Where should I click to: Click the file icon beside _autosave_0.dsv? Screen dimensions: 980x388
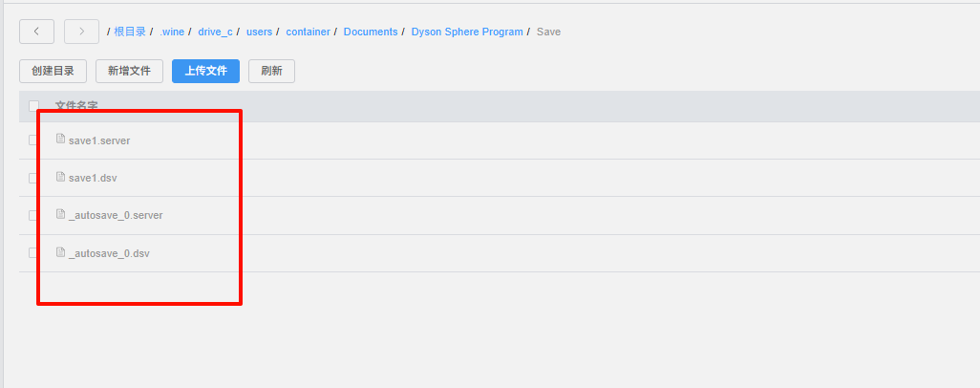(x=60, y=252)
